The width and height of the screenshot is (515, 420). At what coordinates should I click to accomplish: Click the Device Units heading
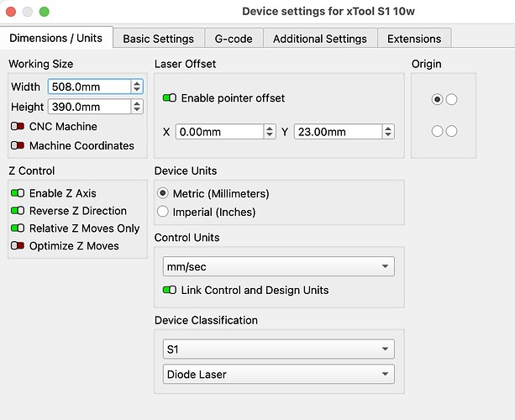(x=186, y=171)
